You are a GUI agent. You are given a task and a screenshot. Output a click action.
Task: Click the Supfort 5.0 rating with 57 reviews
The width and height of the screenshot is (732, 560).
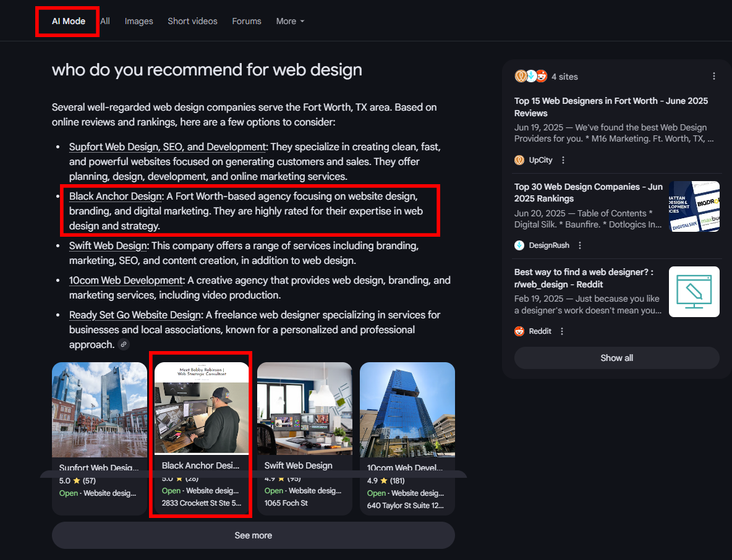(77, 481)
